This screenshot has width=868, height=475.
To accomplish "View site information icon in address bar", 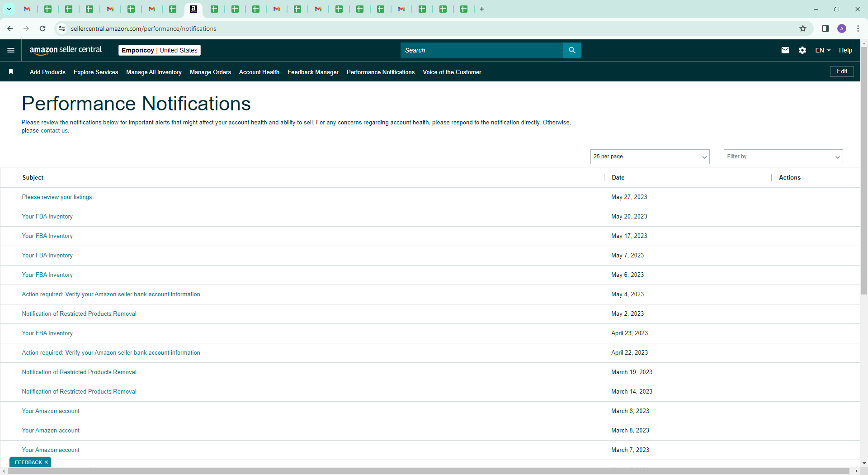I will [62, 28].
